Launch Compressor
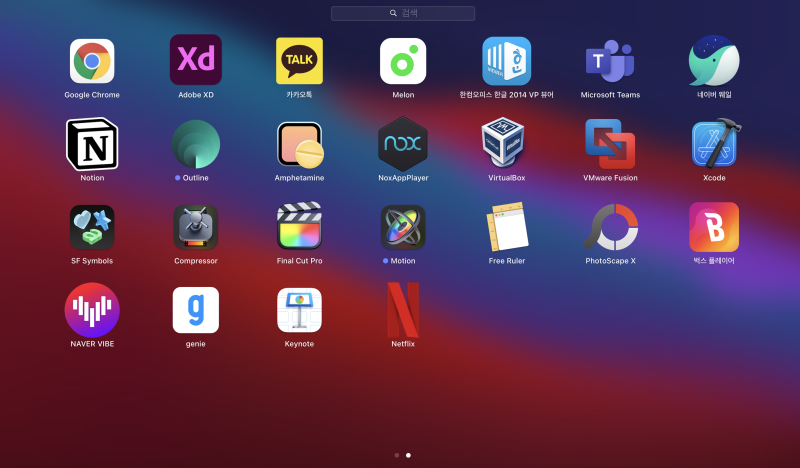 tap(196, 227)
